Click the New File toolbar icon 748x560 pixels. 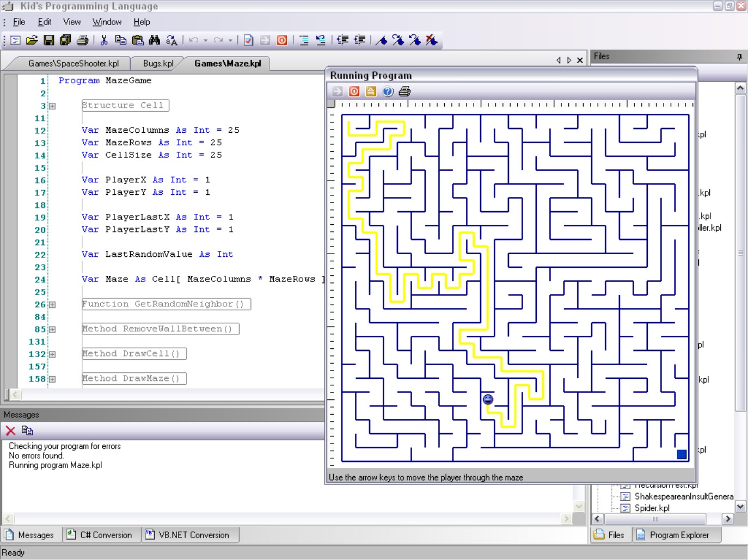coord(15,40)
